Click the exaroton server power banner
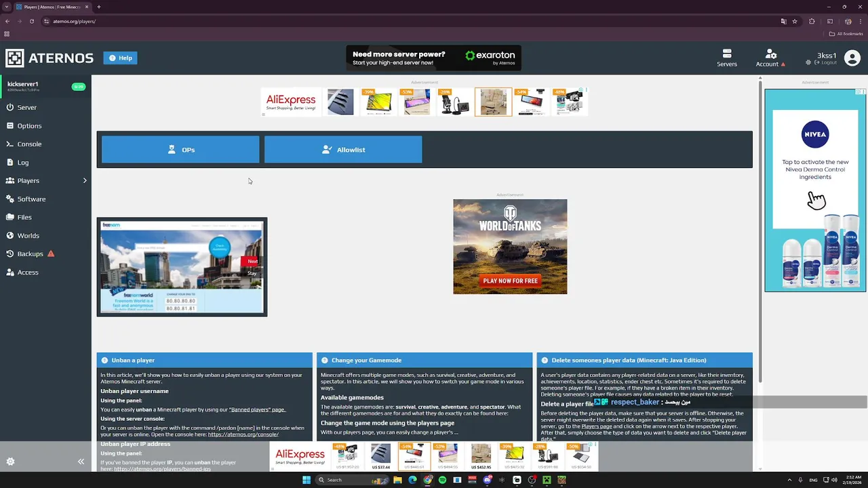This screenshot has height=488, width=868. point(433,58)
